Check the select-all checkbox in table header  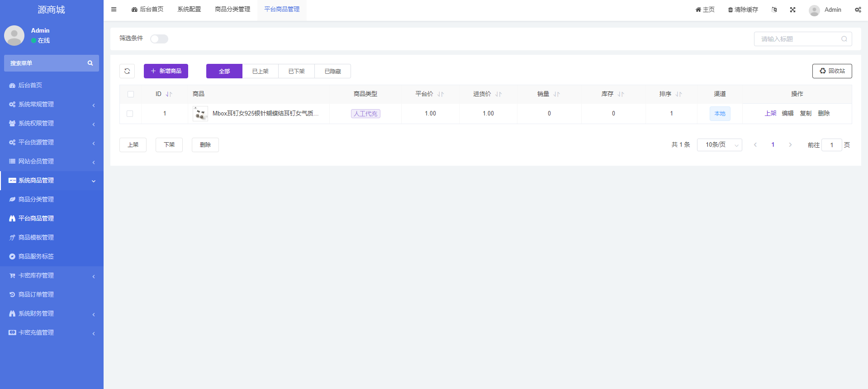[x=131, y=94]
